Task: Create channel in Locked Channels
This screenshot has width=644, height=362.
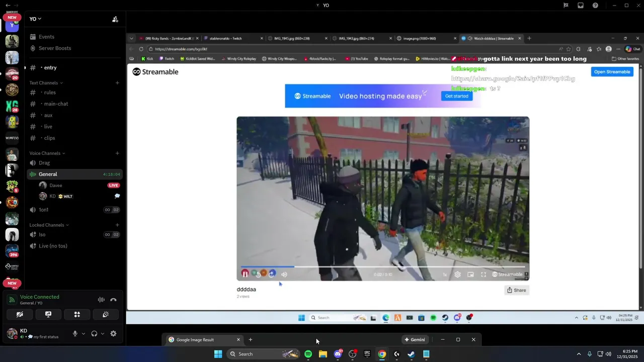Action: point(117,225)
